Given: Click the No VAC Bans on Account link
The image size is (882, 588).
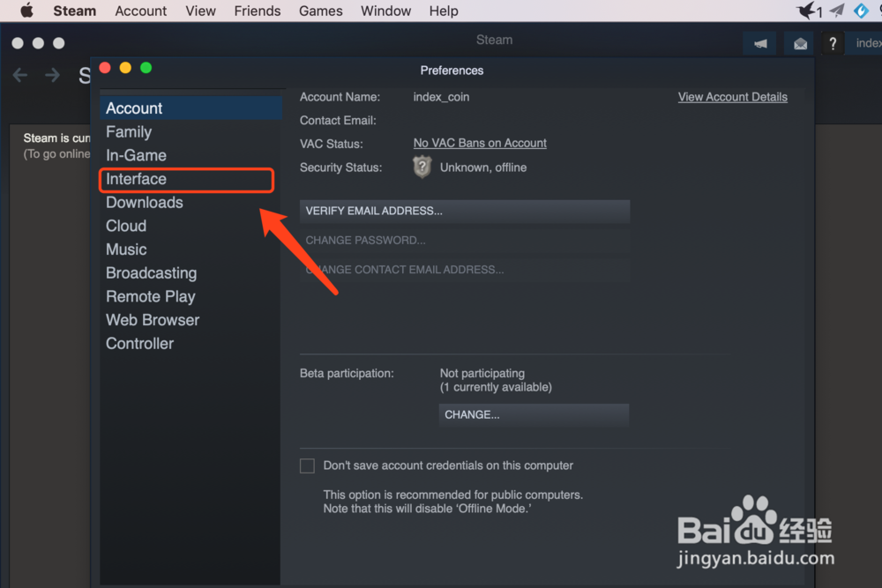Looking at the screenshot, I should click(x=480, y=144).
